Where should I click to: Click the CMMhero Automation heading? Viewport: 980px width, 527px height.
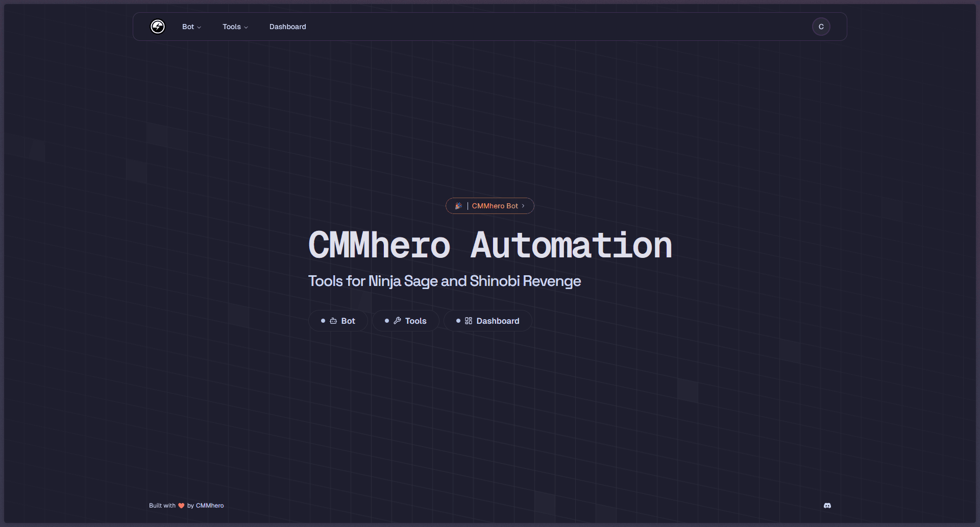coord(489,247)
